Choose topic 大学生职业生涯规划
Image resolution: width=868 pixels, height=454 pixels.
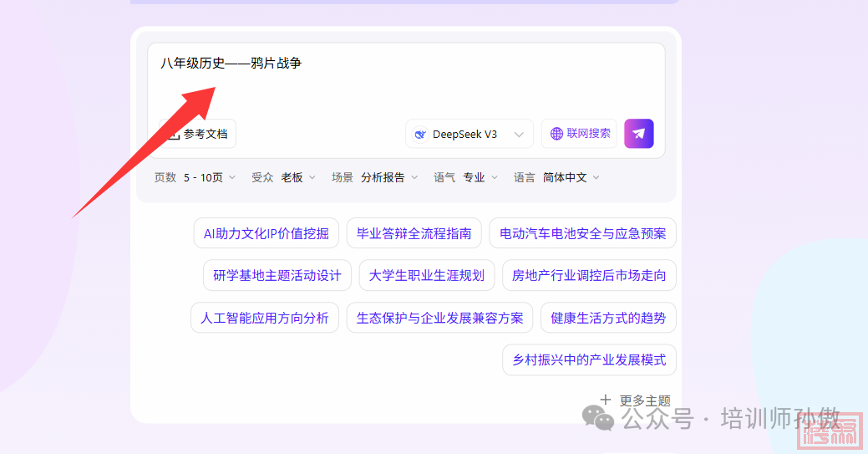427,276
